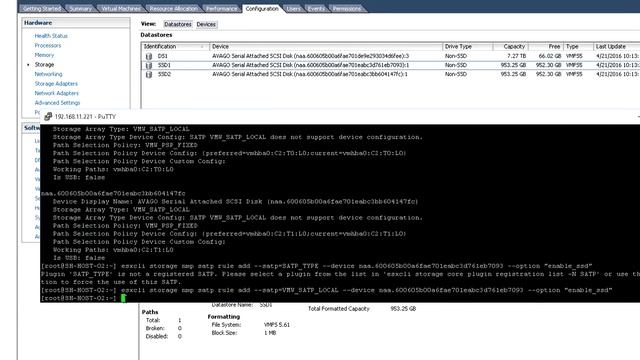Click the SSD2 device name ending 147fc
The height and width of the screenshot is (360, 640).
click(309, 74)
